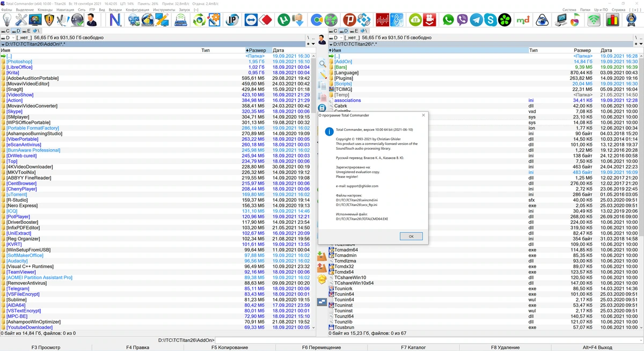Launch Telegram from the toolbar
The width and height of the screenshot is (644, 351).
click(x=477, y=20)
